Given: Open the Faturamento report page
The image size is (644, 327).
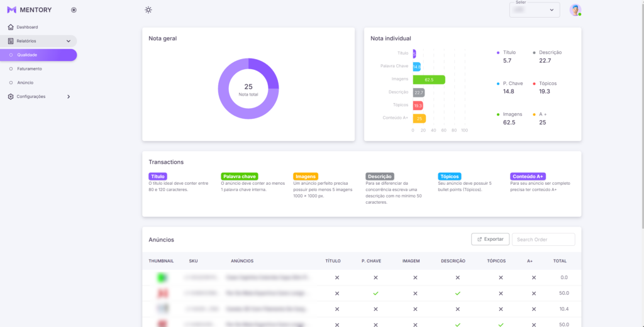Looking at the screenshot, I should [30, 69].
